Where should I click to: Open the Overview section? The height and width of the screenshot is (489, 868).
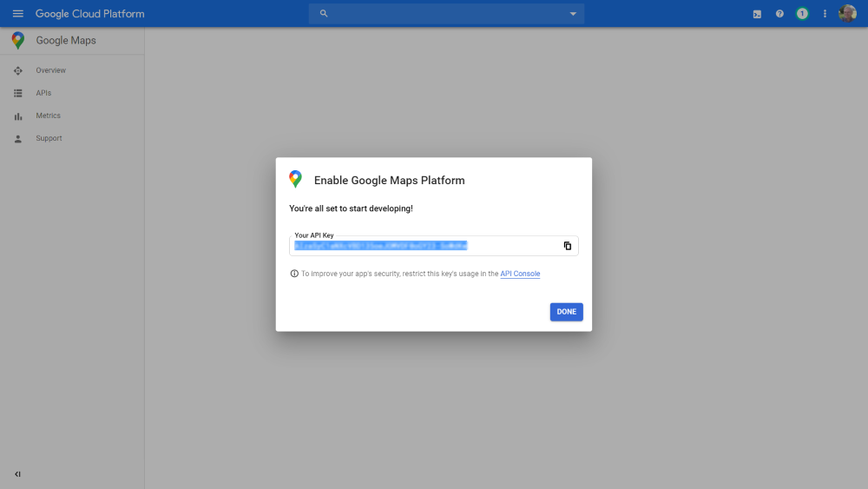tap(51, 70)
